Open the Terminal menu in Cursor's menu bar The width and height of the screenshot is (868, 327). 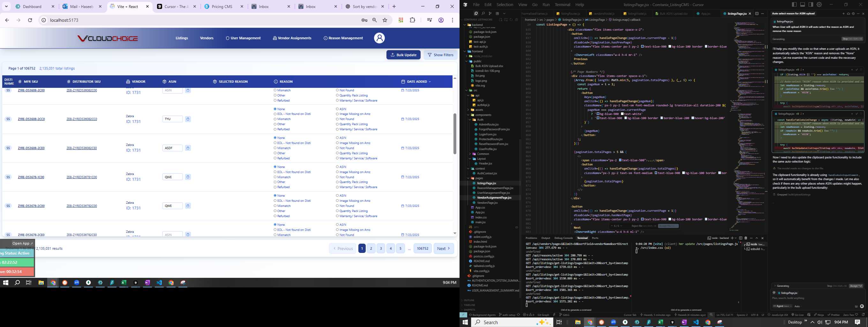[x=562, y=4]
